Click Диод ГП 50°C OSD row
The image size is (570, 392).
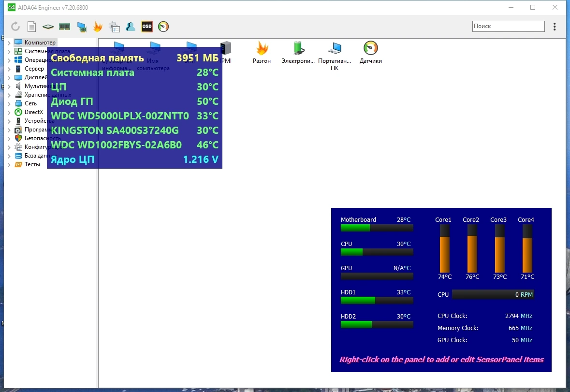(134, 102)
